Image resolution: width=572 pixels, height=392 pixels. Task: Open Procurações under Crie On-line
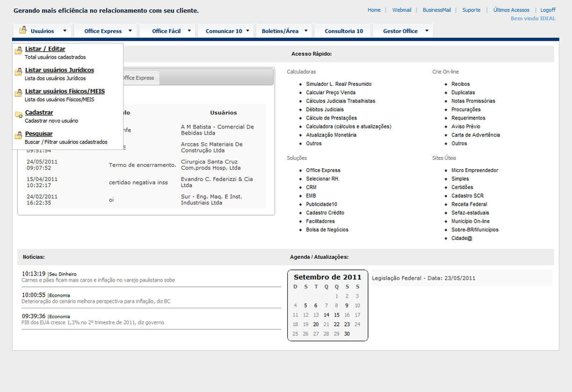[466, 109]
